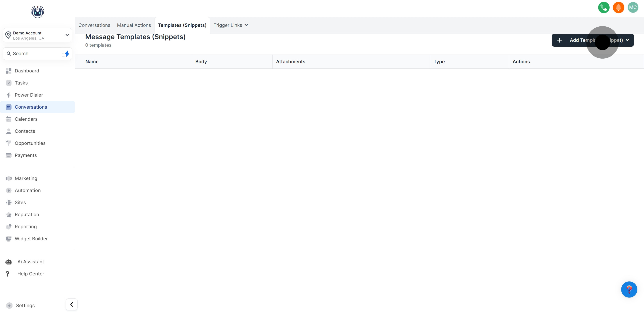Toggle the AI search lightning icon
The height and width of the screenshot is (317, 644).
click(66, 53)
